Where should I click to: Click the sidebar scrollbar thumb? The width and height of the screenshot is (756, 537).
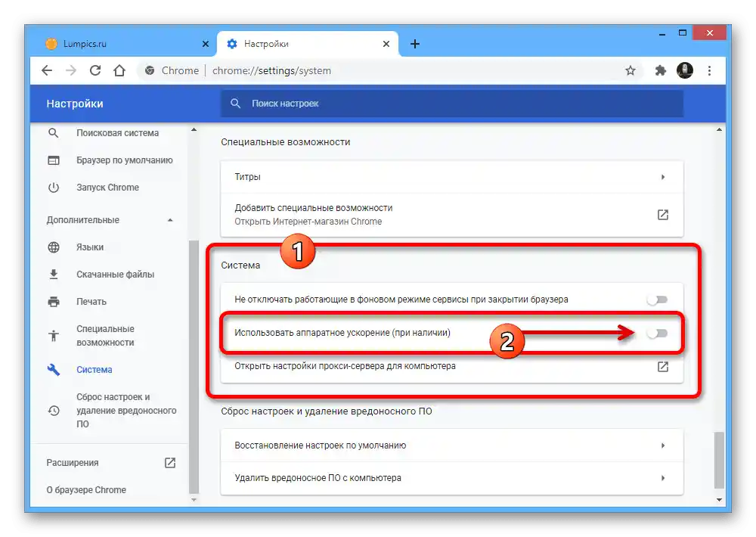pyautogui.click(x=194, y=367)
